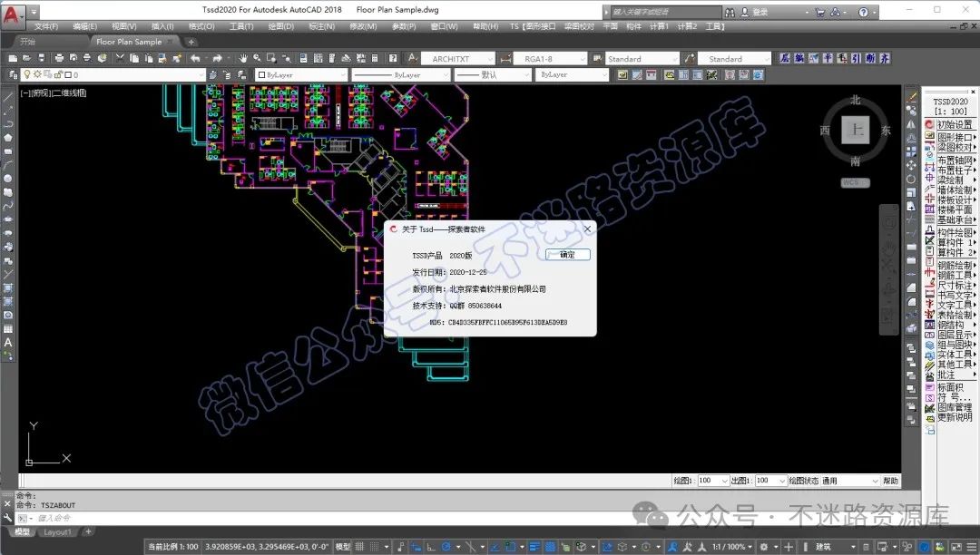Click the TSSD '断' break tool icon
The image size is (980, 555).
point(870,58)
